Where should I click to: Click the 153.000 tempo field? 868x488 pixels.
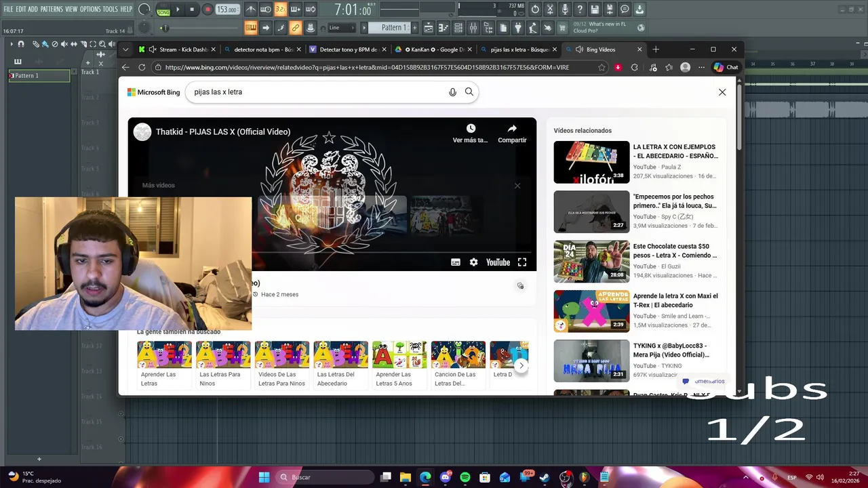pyautogui.click(x=227, y=9)
